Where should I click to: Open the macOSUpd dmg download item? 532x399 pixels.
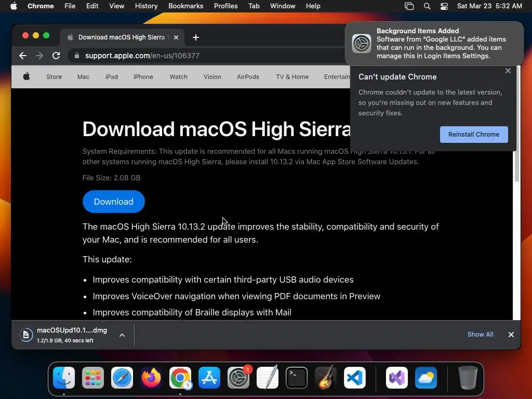(64, 335)
